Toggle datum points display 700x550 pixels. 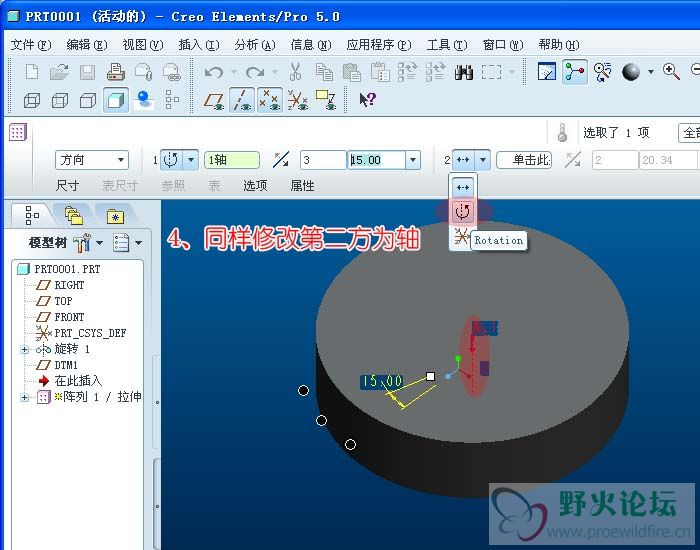tap(270, 100)
